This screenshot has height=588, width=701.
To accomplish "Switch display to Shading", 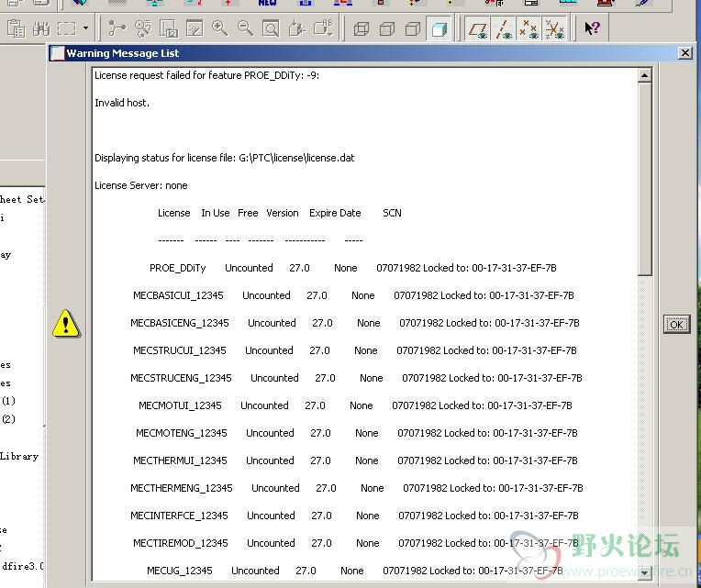I will [439, 29].
